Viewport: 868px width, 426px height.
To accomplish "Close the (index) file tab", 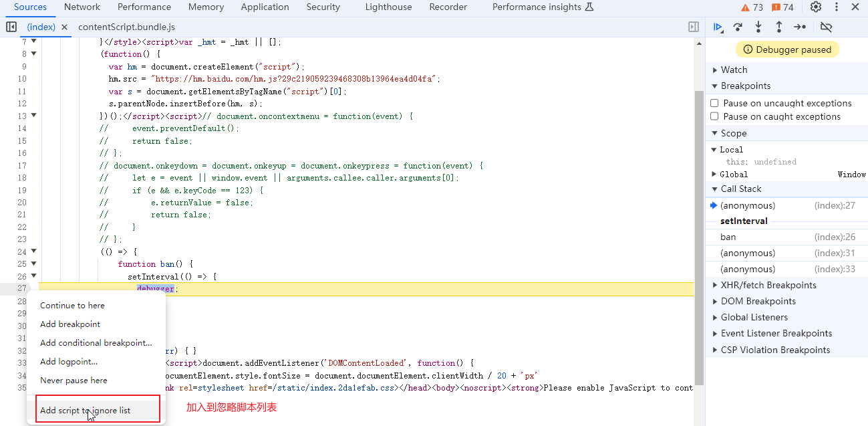I will [x=65, y=27].
